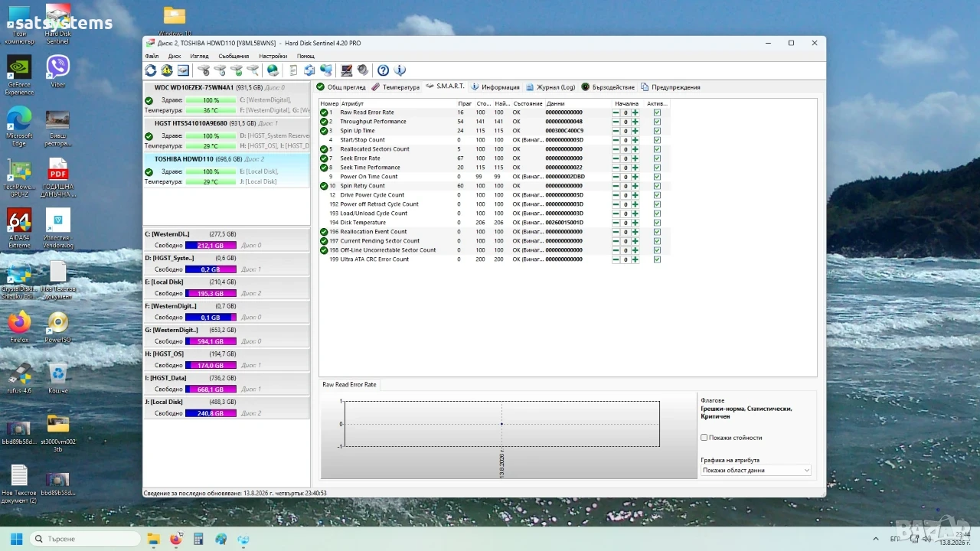The width and height of the screenshot is (980, 551).
Task: Decrease the offset for Spin Up Time
Action: pyautogui.click(x=616, y=131)
